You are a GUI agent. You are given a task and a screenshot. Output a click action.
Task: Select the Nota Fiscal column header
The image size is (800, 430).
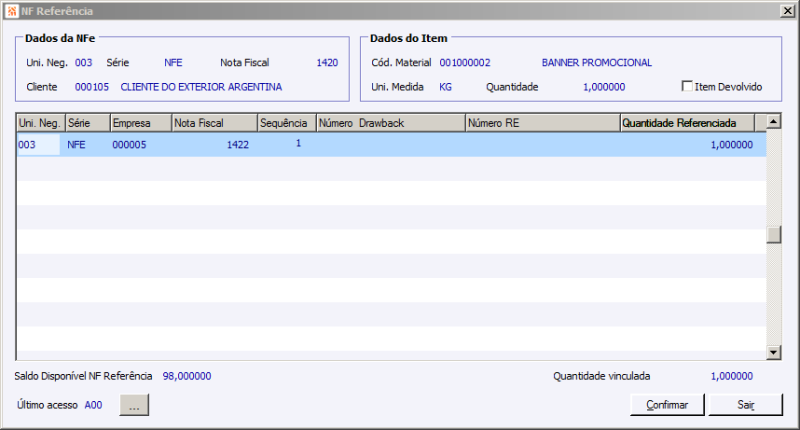point(214,123)
